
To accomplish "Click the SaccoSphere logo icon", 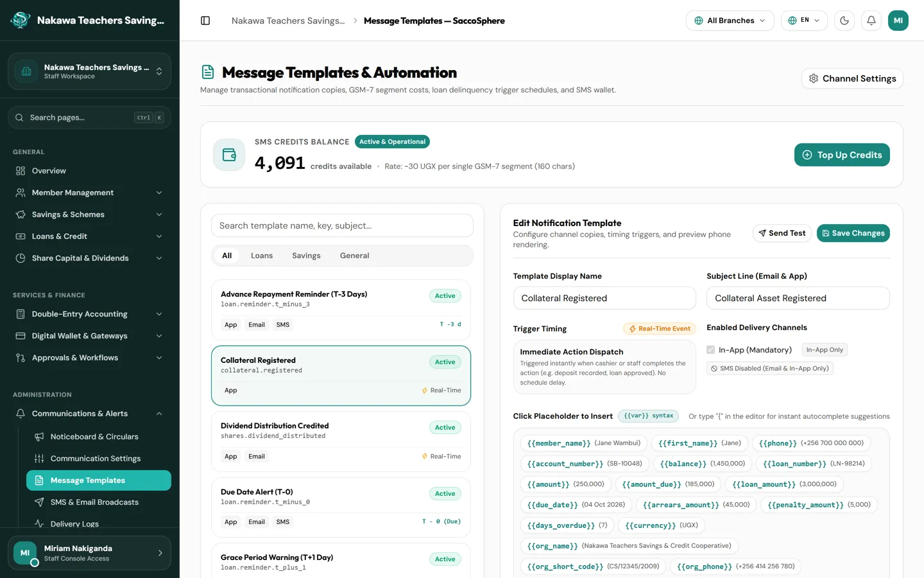I will [21, 21].
